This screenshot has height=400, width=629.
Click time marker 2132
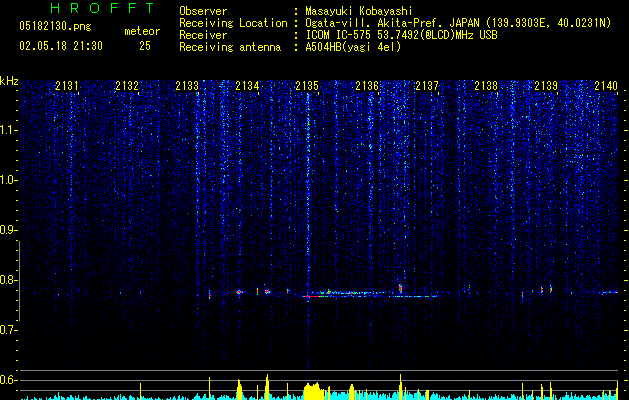pos(127,86)
